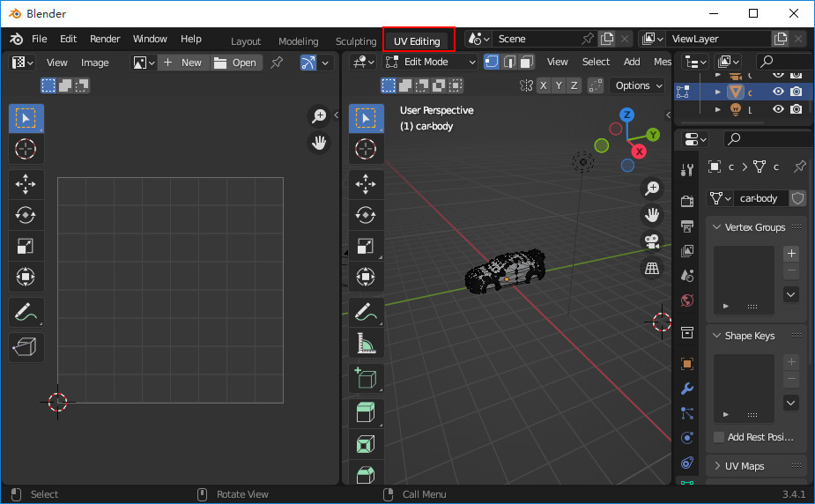815x504 pixels.
Task: Switch to the Sculpting workspace tab
Action: point(355,41)
